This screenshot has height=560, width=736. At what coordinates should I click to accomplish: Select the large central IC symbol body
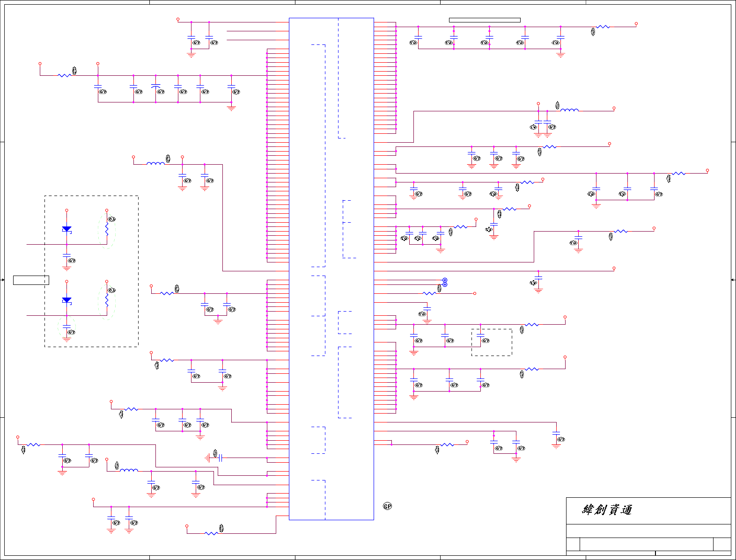coord(331,269)
